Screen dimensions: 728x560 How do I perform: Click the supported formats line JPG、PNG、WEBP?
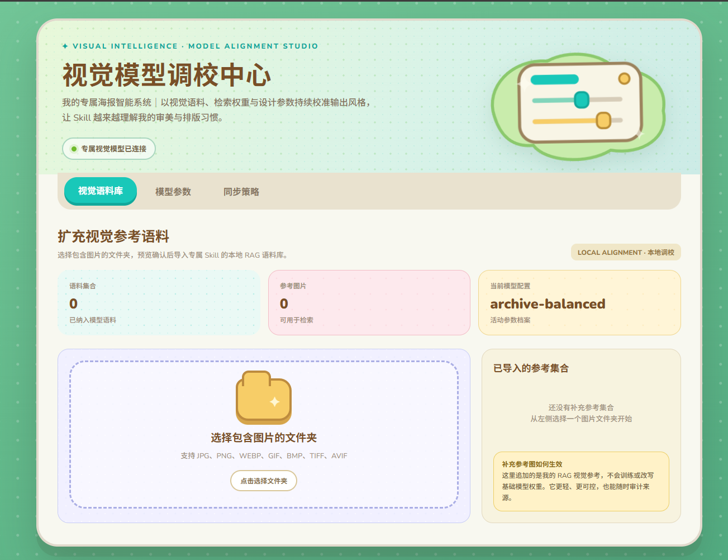[x=264, y=456]
